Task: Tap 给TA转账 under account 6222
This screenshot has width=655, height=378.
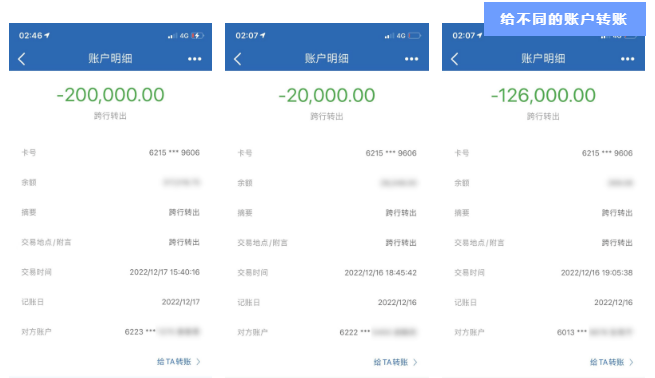Action: pos(395,362)
